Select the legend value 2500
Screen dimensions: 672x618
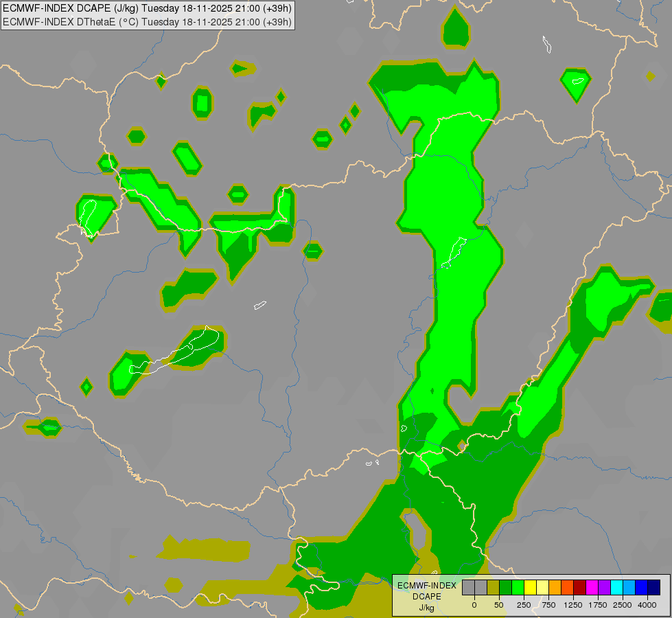623,605
